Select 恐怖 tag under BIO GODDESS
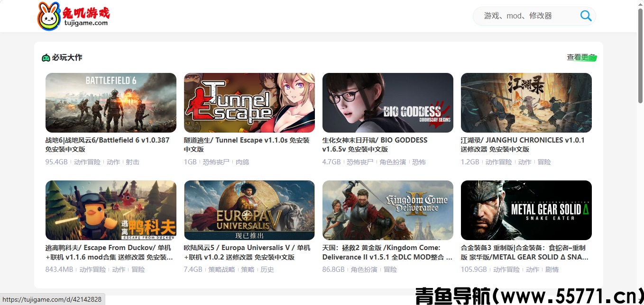 (x=419, y=162)
